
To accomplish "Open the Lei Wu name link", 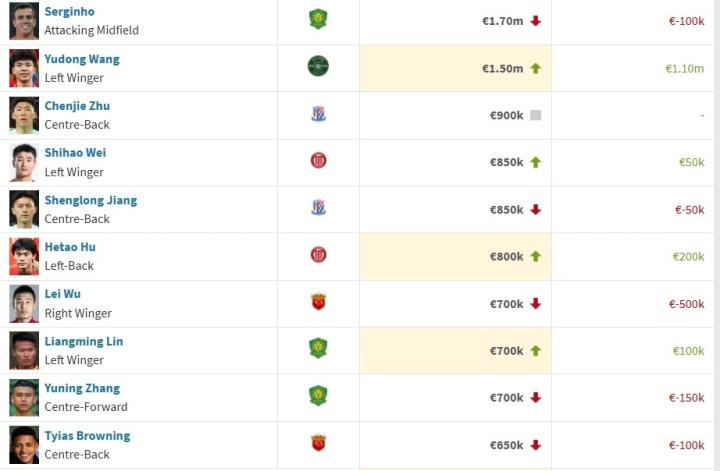I will (x=62, y=294).
